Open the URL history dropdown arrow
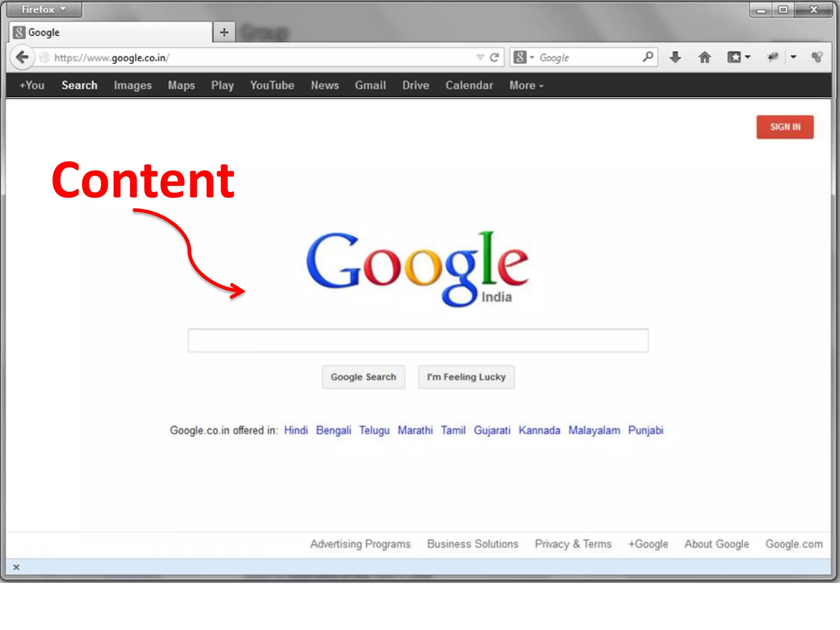 [480, 57]
